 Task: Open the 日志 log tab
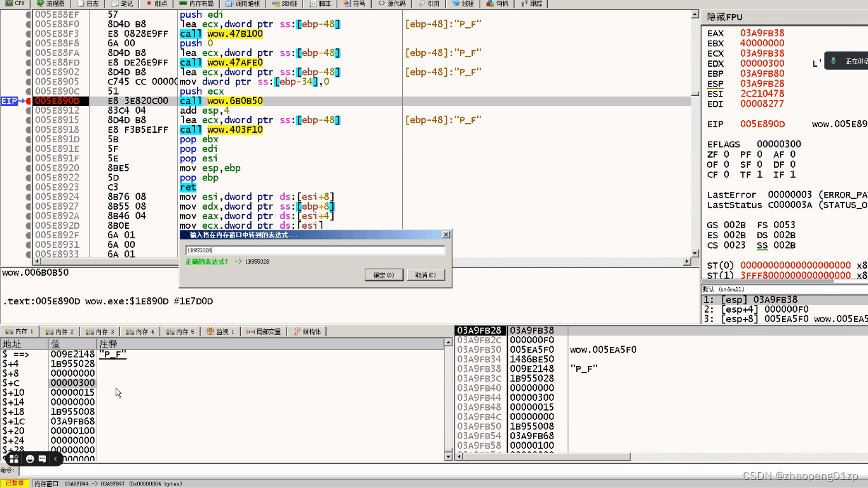pyautogui.click(x=88, y=3)
